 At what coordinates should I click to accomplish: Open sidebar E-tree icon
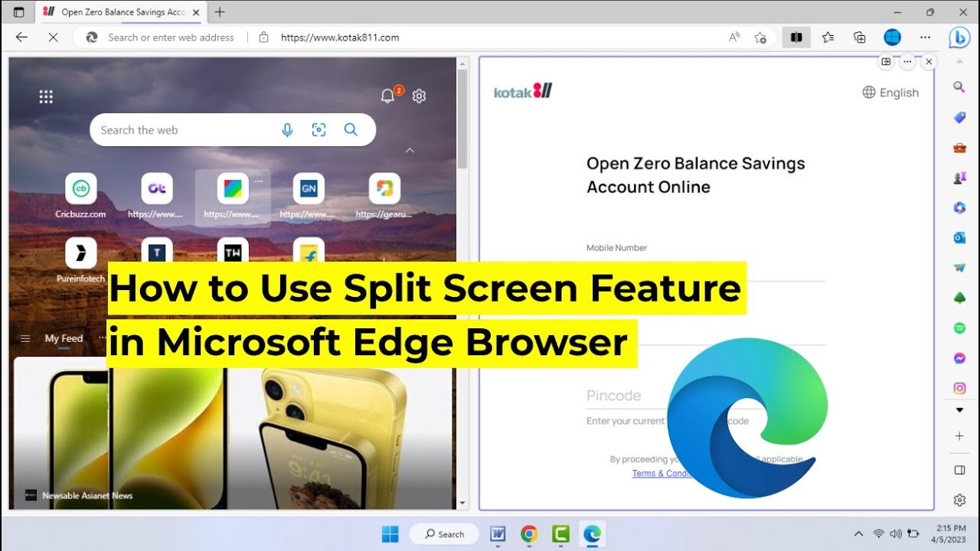click(959, 298)
